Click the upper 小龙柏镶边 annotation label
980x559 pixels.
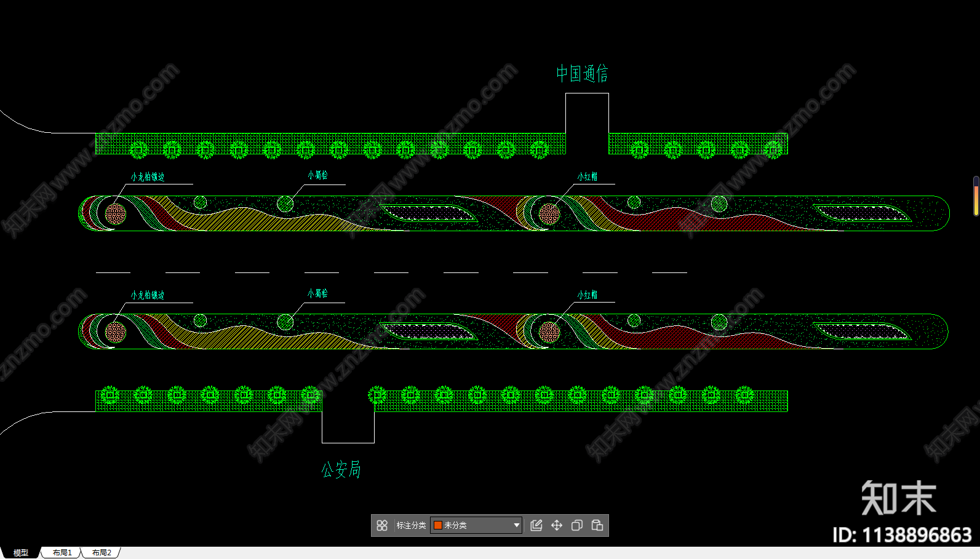coord(148,177)
